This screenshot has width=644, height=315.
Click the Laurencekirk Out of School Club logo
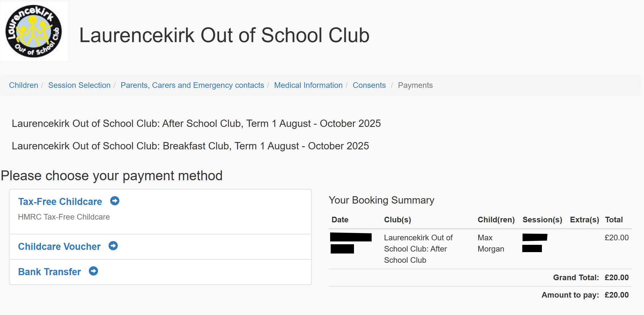pos(34,31)
